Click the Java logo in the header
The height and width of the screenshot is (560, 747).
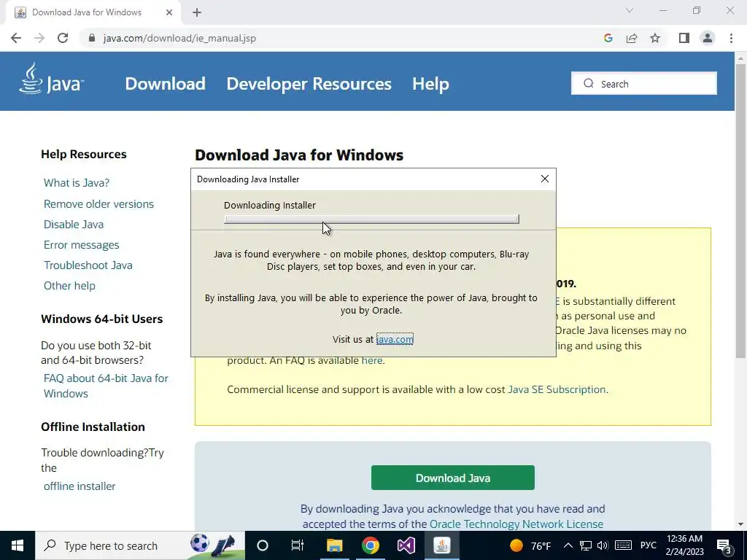click(52, 79)
